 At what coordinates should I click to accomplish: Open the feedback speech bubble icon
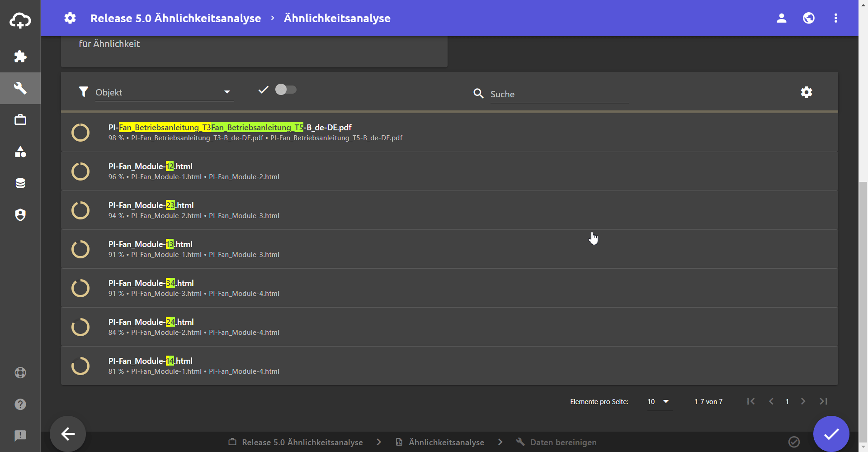click(20, 436)
